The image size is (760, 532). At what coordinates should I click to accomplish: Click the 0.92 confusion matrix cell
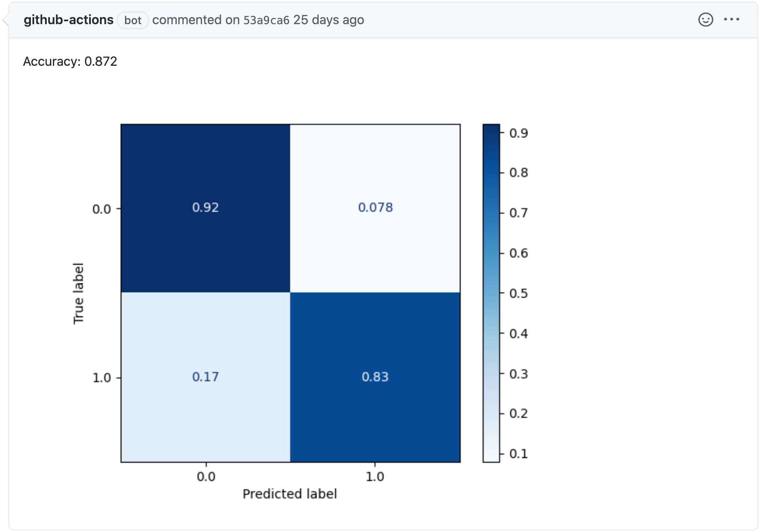click(x=205, y=208)
